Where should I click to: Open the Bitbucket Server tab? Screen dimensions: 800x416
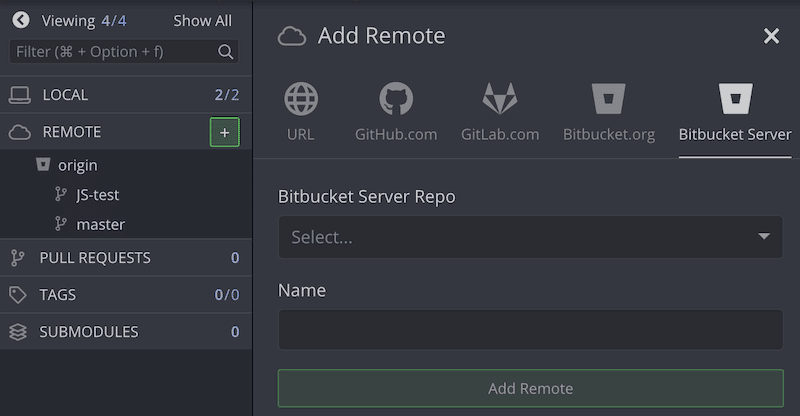tap(734, 113)
